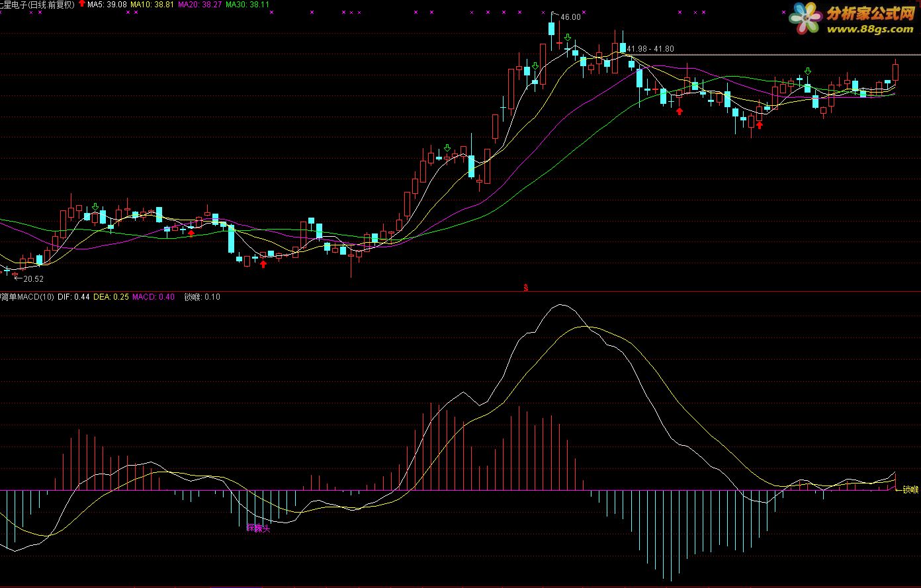
Task: Select the DIF: 0.44 value
Action: click(74, 297)
